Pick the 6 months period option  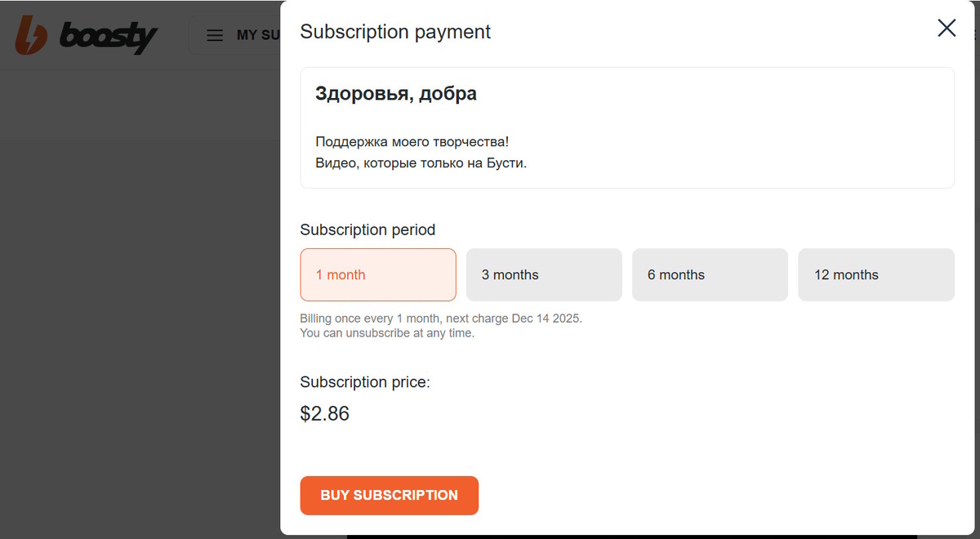pyautogui.click(x=710, y=275)
